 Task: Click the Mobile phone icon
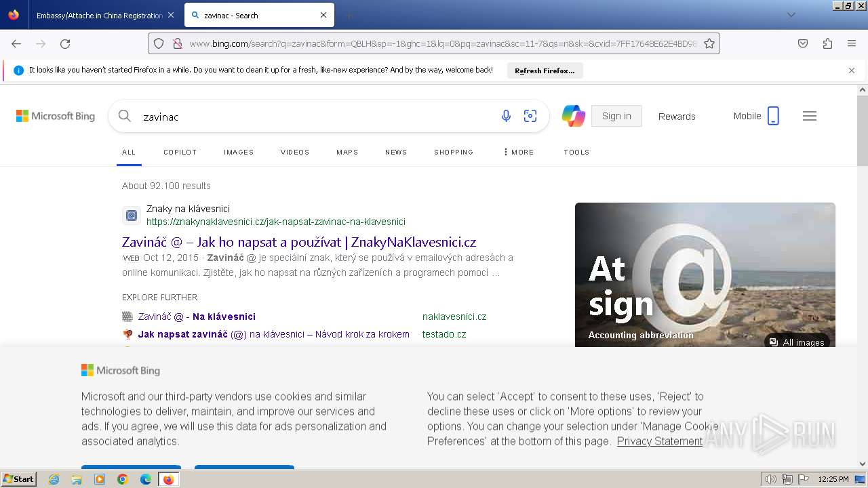[x=773, y=116]
